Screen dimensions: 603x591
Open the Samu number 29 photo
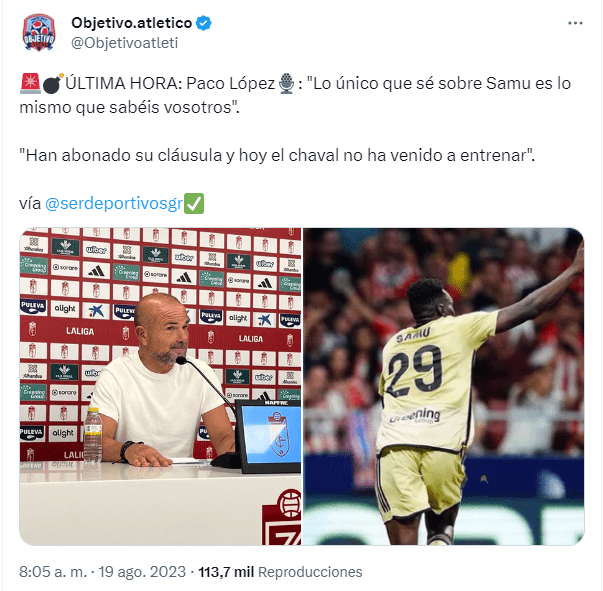(444, 386)
